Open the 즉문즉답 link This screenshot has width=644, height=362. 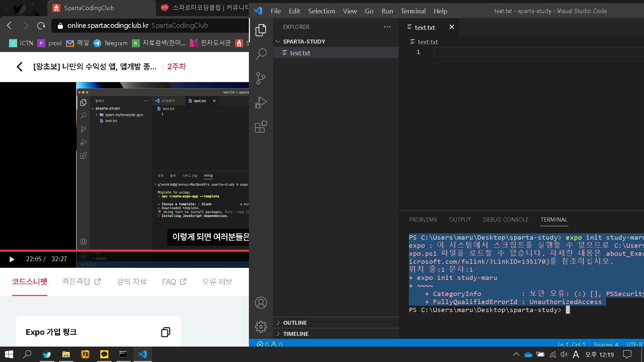[82, 282]
